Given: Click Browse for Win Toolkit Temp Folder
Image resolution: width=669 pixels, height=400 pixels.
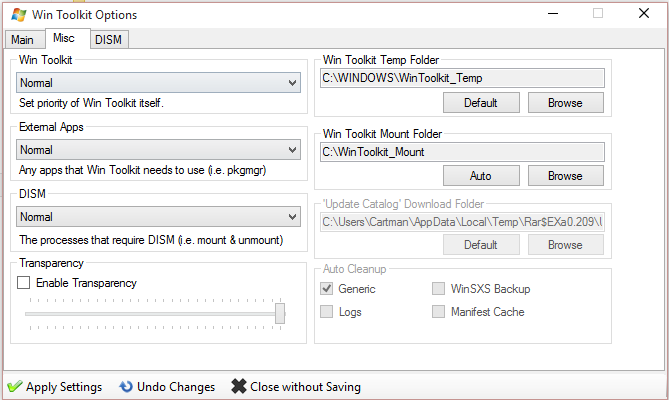Looking at the screenshot, I should (x=566, y=103).
